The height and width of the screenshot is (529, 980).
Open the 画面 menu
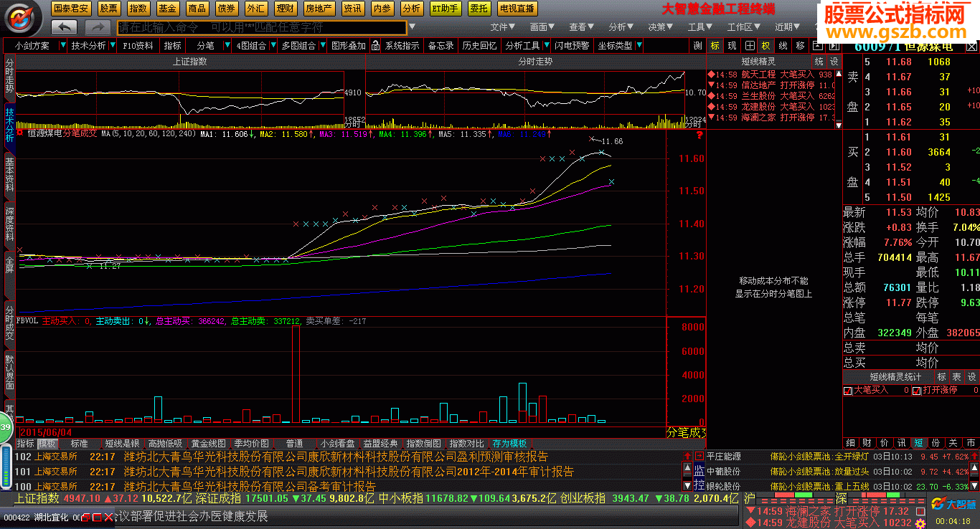point(542,27)
